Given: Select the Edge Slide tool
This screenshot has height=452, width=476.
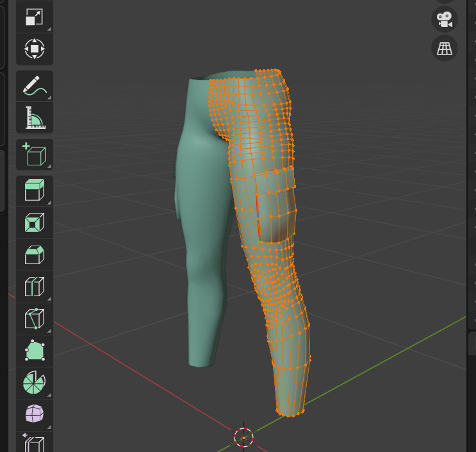Looking at the screenshot, I should [x=35, y=442].
